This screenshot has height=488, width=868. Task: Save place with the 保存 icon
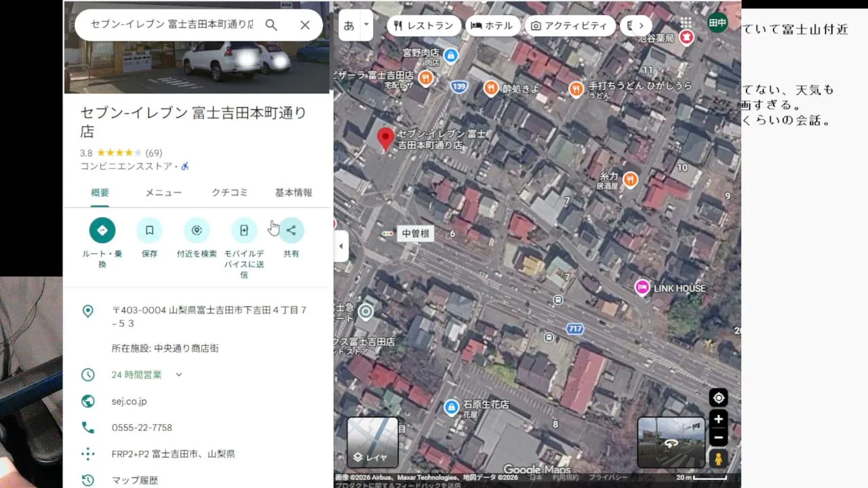tap(149, 230)
